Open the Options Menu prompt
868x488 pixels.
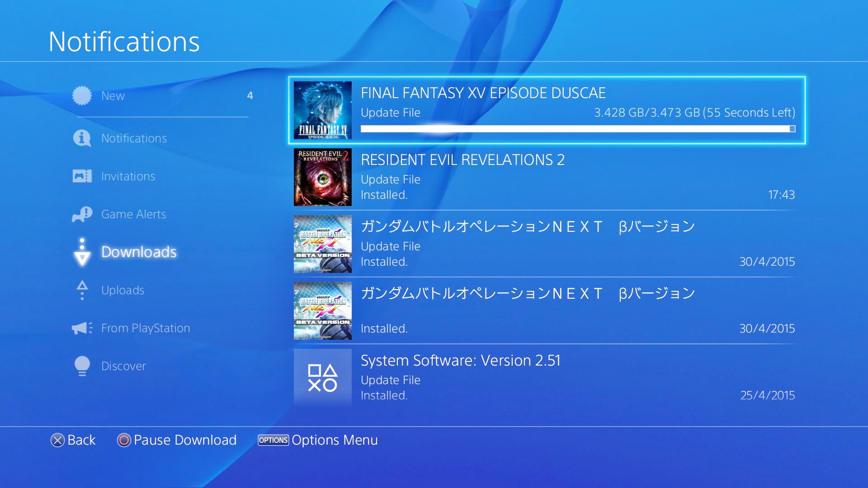pyautogui.click(x=318, y=440)
